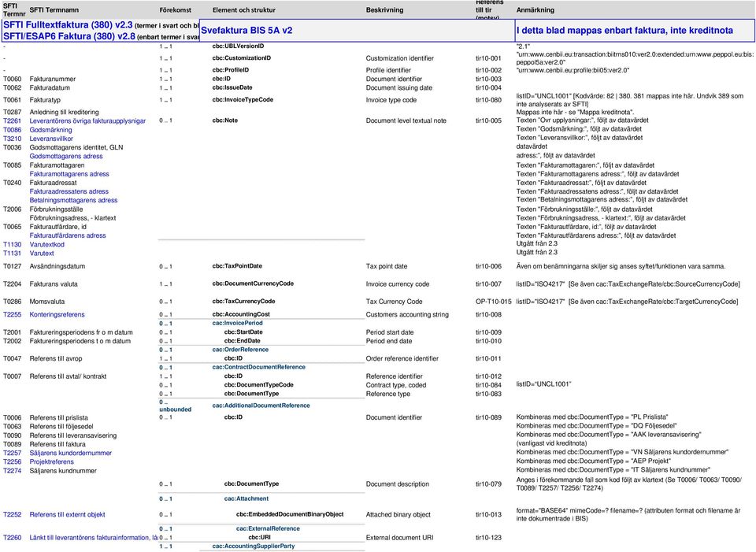Click the T2261 term number
Viewport: 756px width, 552px height.
pos(12,121)
